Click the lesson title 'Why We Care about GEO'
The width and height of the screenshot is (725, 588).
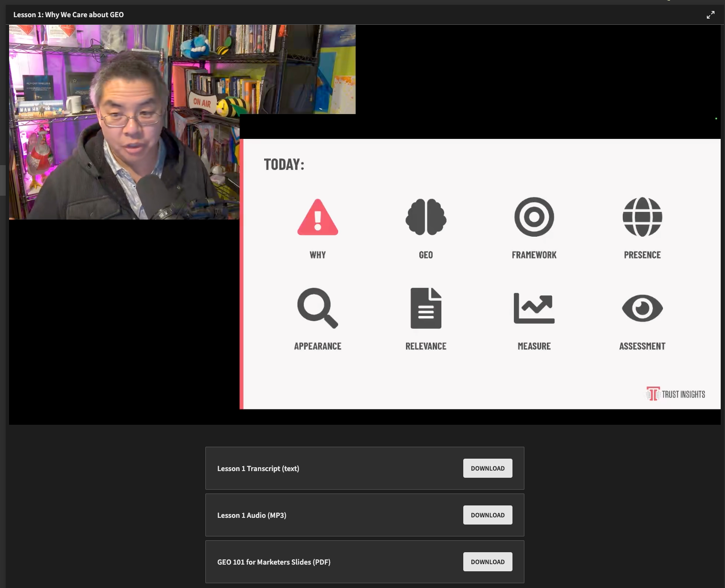(x=68, y=15)
